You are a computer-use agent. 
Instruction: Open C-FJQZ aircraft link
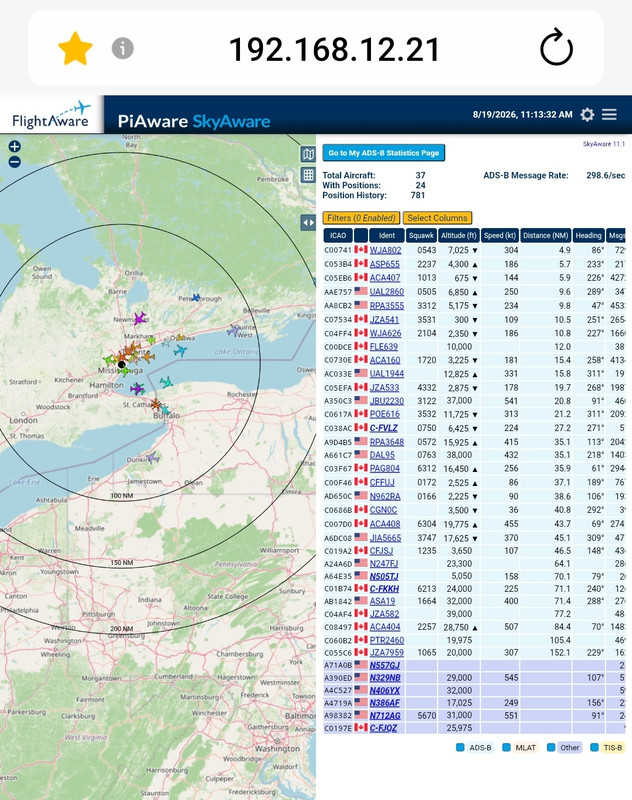coord(383,728)
